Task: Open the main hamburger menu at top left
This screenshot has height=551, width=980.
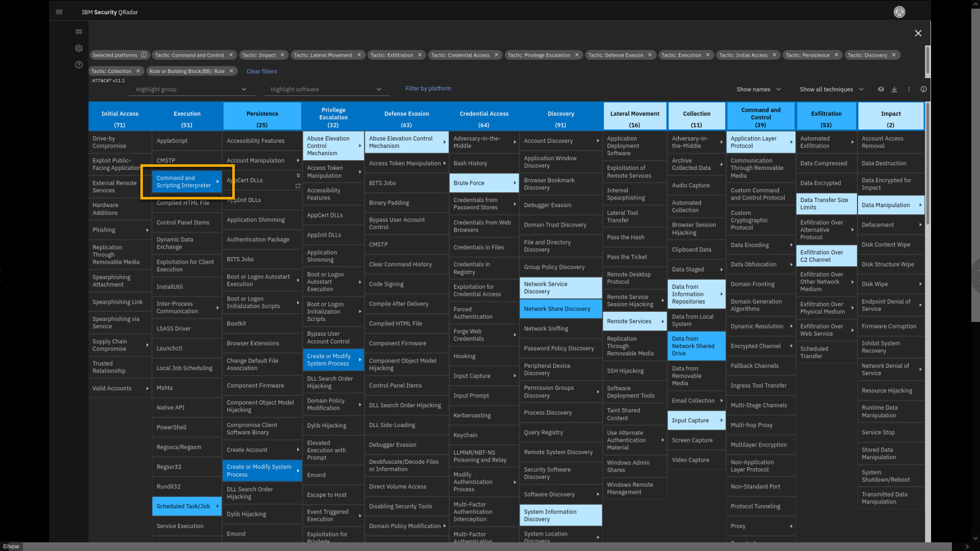Action: click(59, 12)
